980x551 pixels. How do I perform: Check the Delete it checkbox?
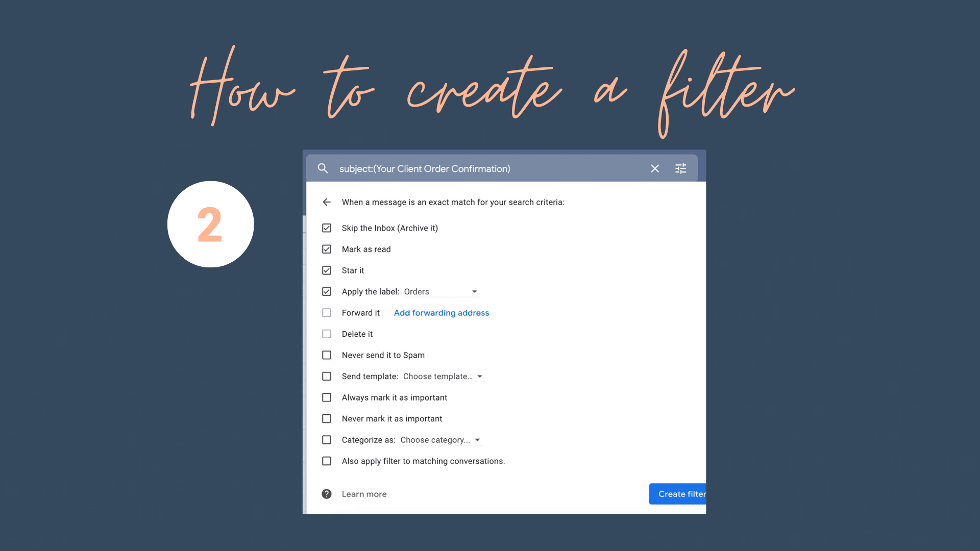pos(327,334)
